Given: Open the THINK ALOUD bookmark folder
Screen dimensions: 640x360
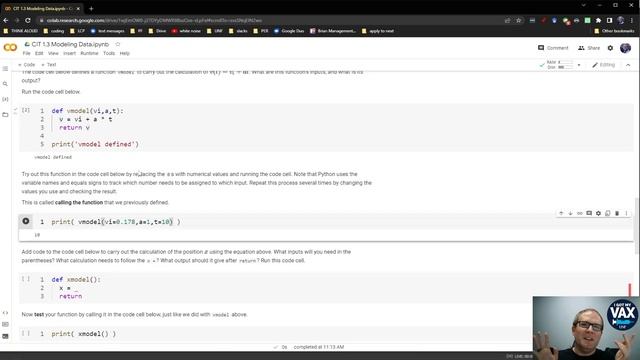Looking at the screenshot, I should pos(20,31).
